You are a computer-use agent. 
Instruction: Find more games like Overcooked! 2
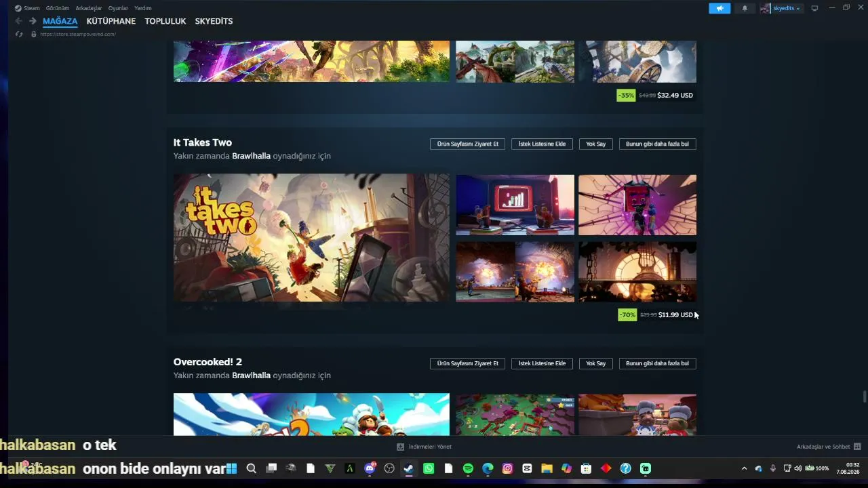(658, 363)
